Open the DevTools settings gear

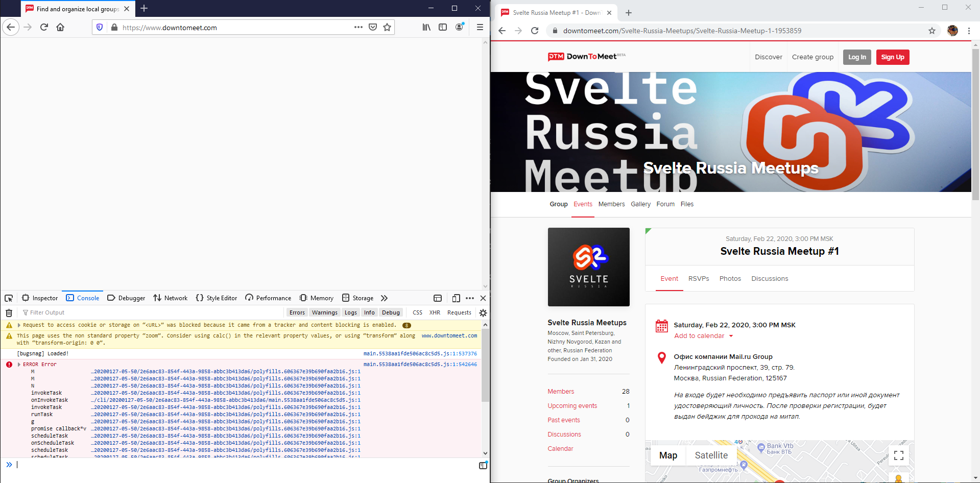pyautogui.click(x=483, y=312)
